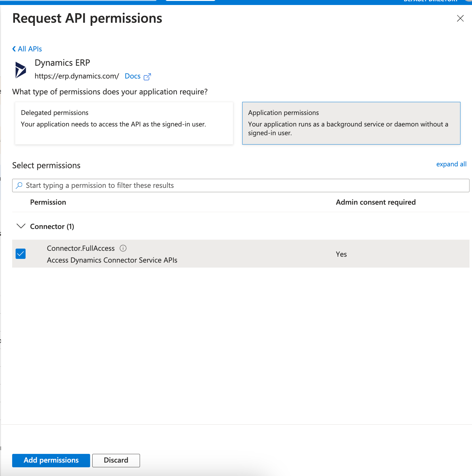472x476 pixels.
Task: Click 'Access Dynamics Connector Service APIs' description
Action: click(112, 260)
